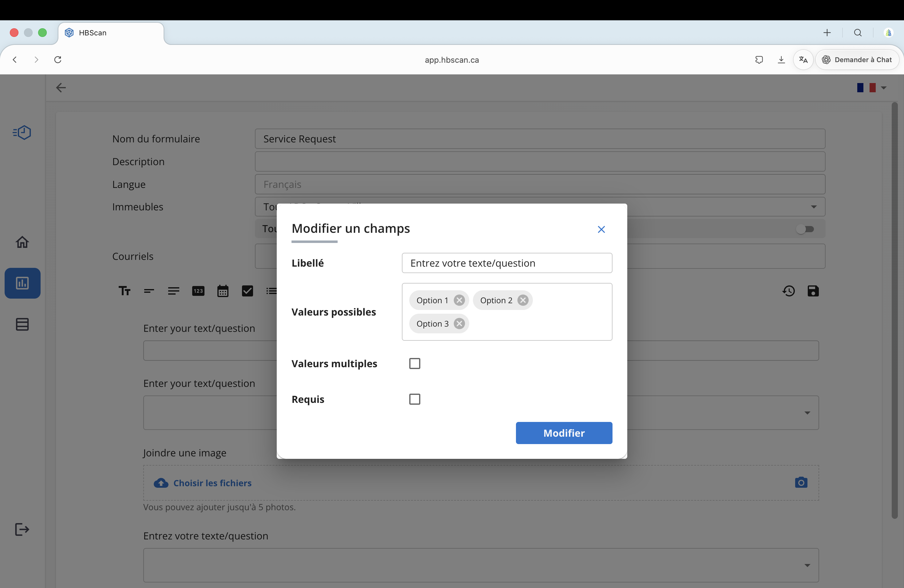904x588 pixels.
Task: Click the Description input field
Action: pyautogui.click(x=540, y=161)
